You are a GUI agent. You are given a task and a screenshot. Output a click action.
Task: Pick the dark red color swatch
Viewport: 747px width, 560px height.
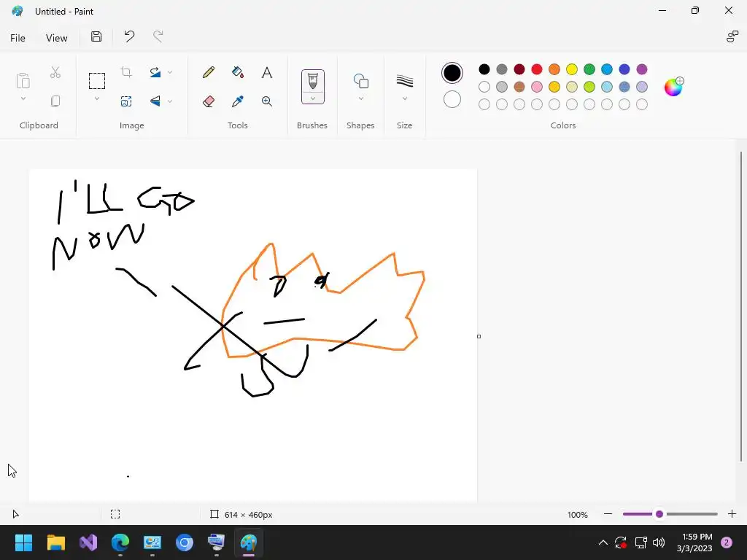pyautogui.click(x=519, y=69)
